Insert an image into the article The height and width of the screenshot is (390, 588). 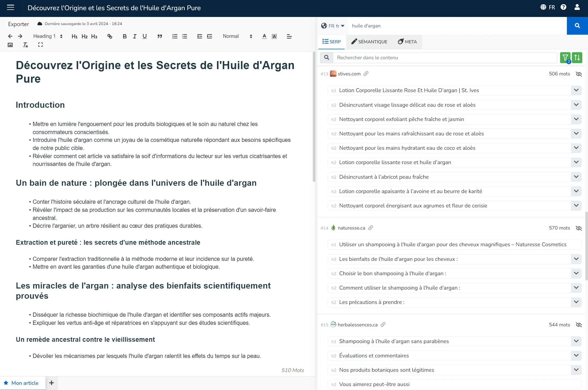(10, 45)
